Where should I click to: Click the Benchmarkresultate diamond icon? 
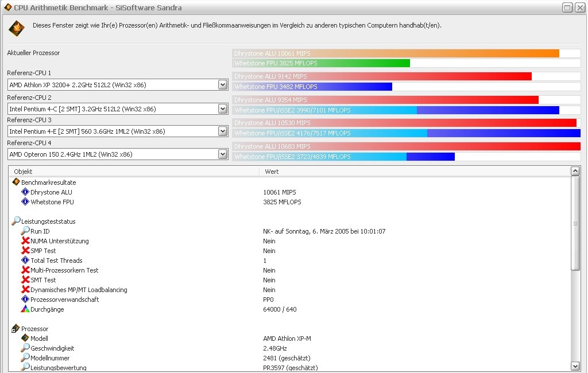tap(16, 182)
